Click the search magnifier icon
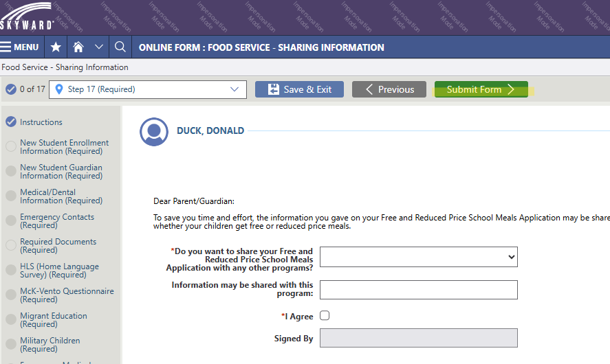610x364 pixels. [120, 47]
